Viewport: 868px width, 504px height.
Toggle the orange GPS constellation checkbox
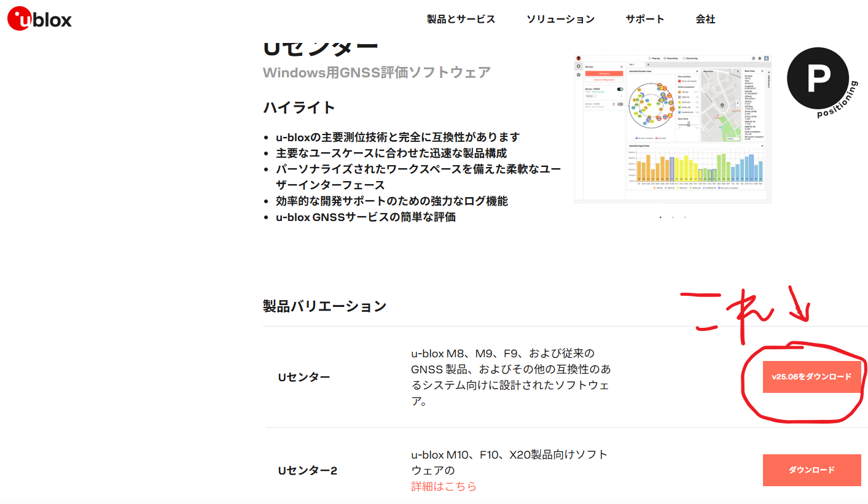pyautogui.click(x=679, y=92)
